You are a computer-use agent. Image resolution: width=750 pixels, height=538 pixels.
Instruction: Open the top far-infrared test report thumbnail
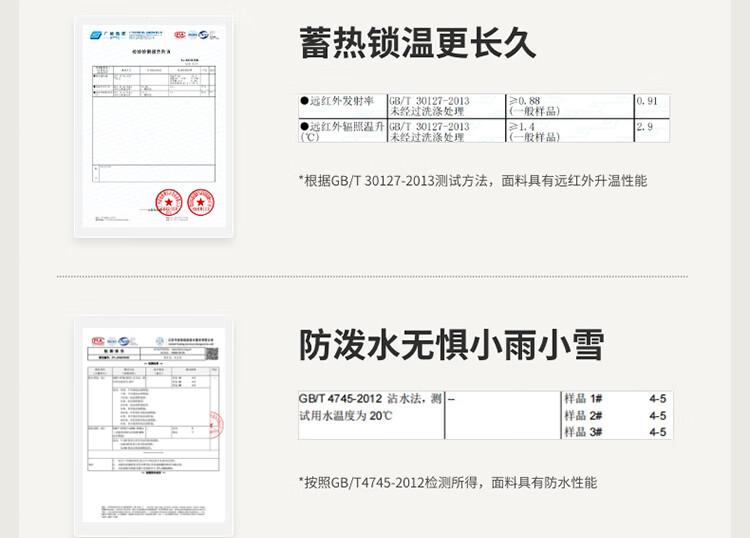click(x=152, y=126)
